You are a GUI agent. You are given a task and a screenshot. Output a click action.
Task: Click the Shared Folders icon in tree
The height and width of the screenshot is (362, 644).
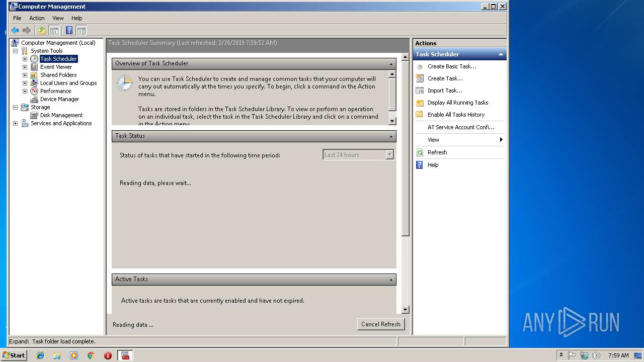[34, 75]
